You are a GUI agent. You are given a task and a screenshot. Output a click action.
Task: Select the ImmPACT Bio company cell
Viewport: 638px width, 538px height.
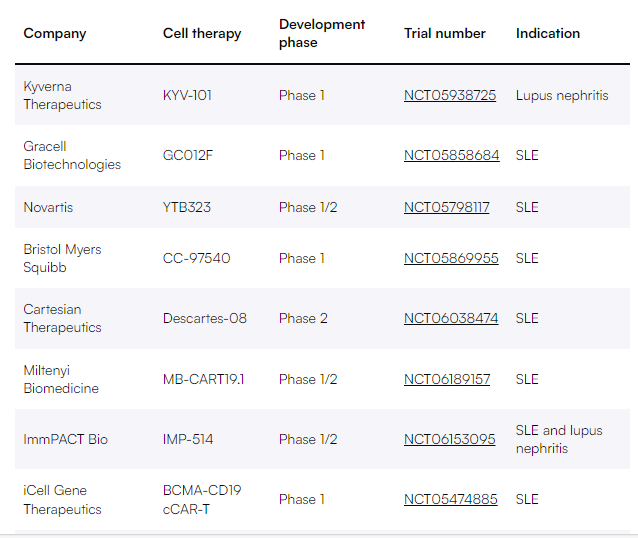(x=66, y=439)
